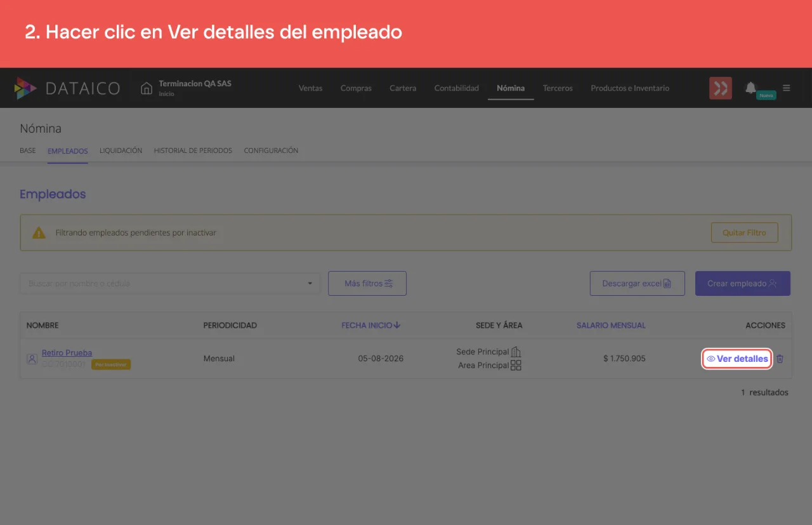The width and height of the screenshot is (812, 525).
Task: Open the hamburger menu icon
Action: click(787, 88)
